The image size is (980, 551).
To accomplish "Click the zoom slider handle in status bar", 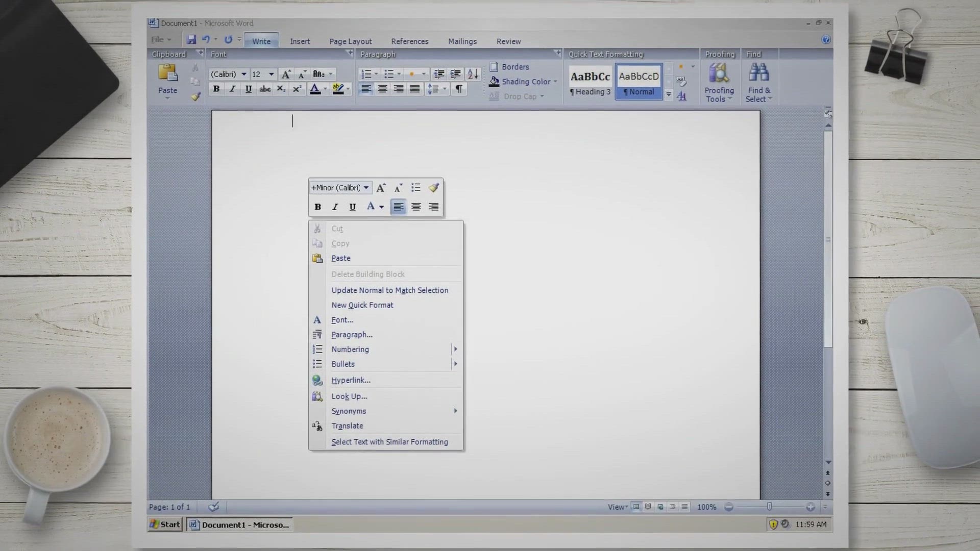I will [769, 507].
